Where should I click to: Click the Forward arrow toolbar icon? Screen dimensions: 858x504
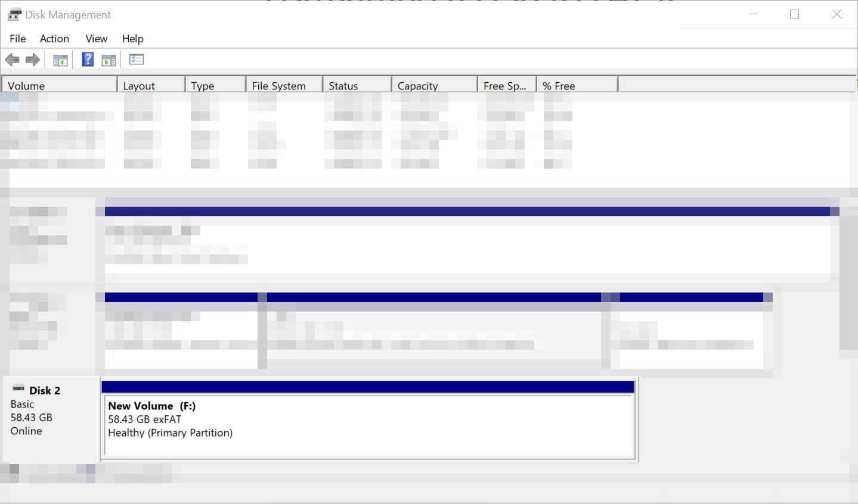point(33,60)
